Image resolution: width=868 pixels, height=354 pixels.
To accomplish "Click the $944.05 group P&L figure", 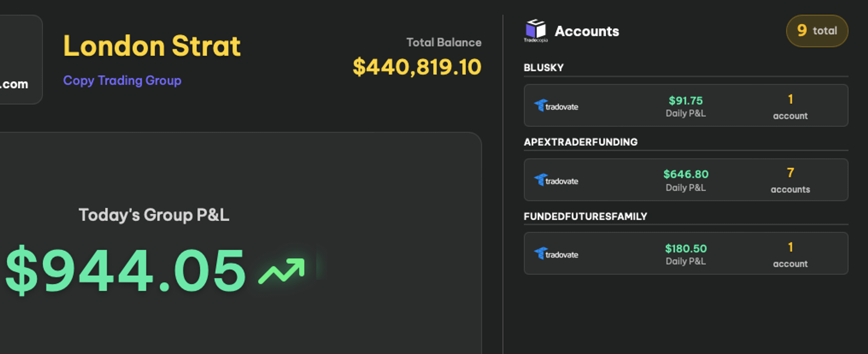I will (x=125, y=270).
